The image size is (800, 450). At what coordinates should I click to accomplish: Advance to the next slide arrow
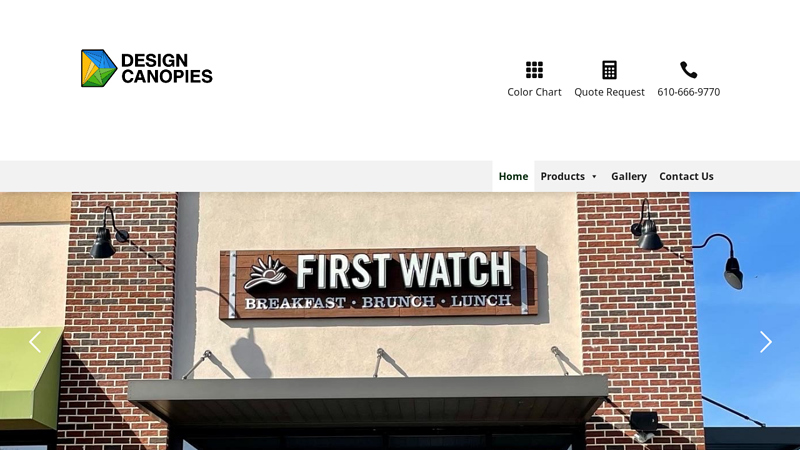point(765,342)
